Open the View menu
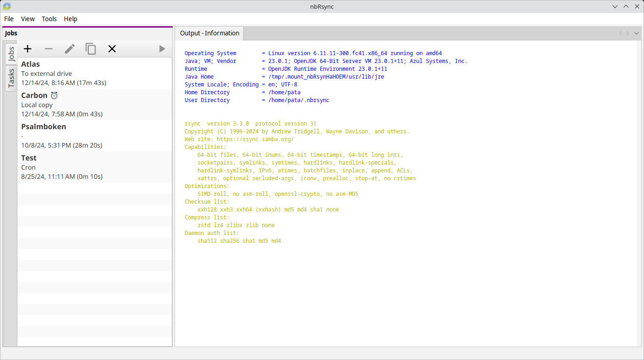 pyautogui.click(x=28, y=19)
